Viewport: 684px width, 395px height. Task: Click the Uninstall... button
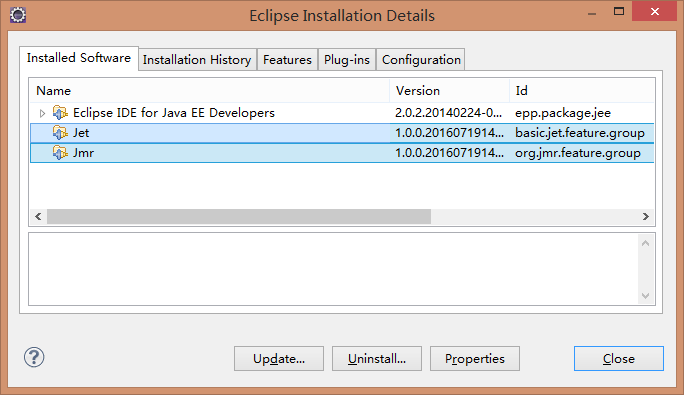click(377, 359)
